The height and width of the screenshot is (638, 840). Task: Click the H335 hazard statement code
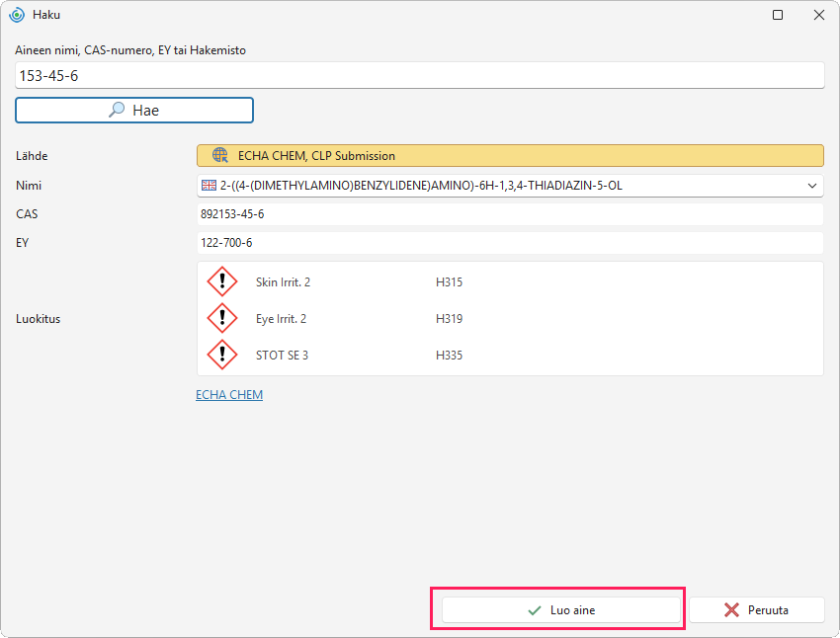(x=449, y=356)
